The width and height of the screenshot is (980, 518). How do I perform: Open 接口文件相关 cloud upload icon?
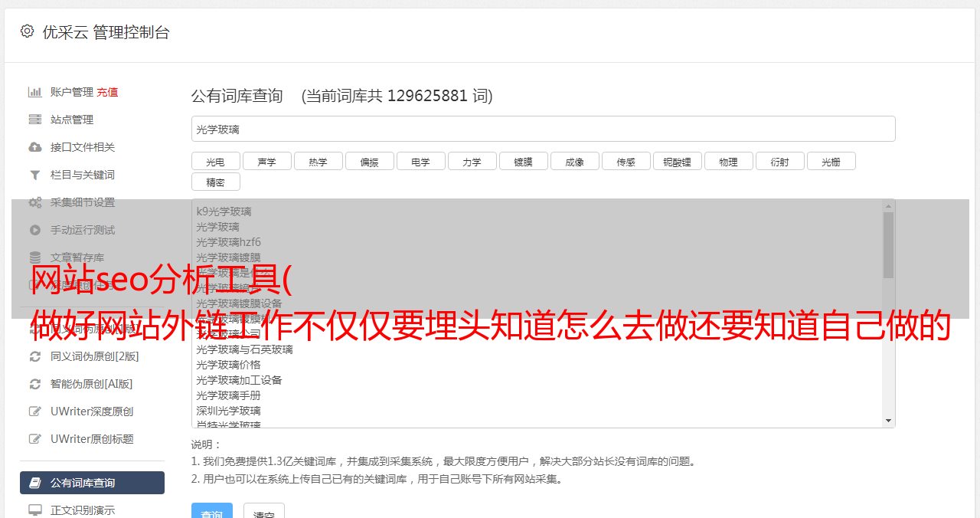pos(35,147)
